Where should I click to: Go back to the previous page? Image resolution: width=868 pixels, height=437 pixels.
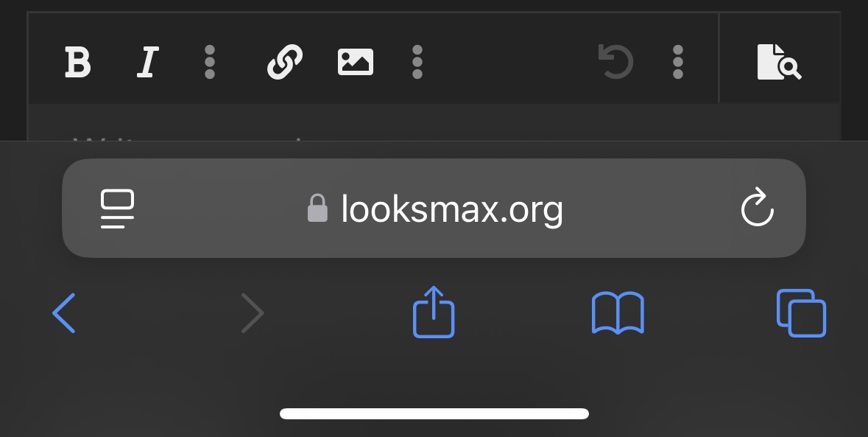(64, 313)
